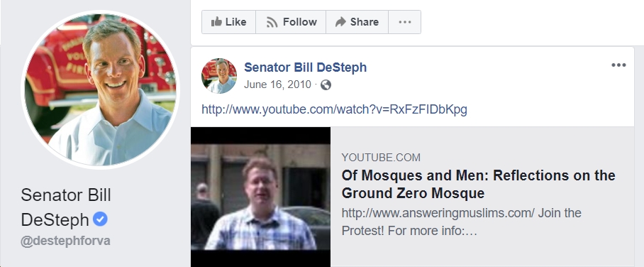
Task: Click the blue verified badge checkmark
Action: [x=100, y=219]
